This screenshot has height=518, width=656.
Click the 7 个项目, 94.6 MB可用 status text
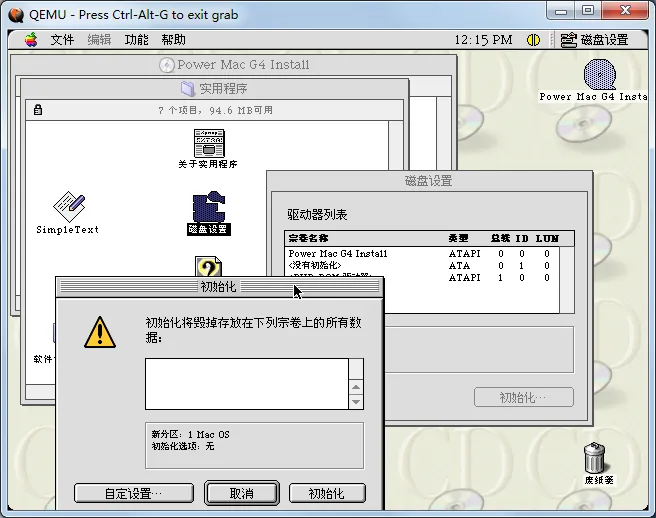215,110
